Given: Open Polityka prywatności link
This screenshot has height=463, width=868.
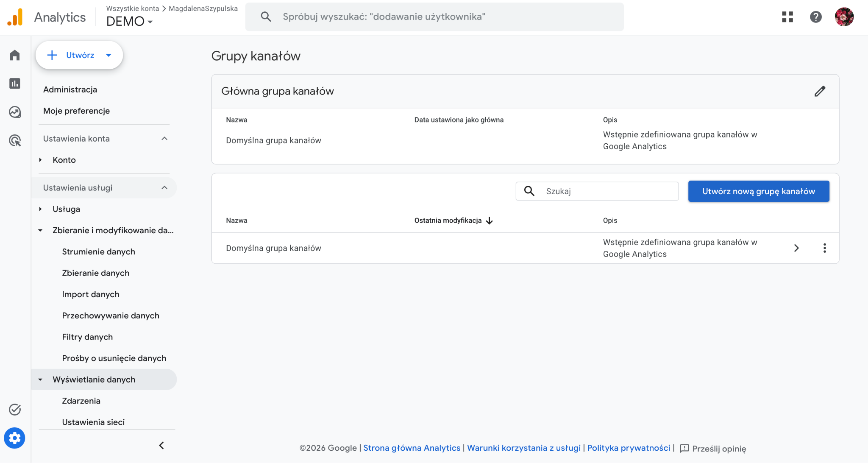Looking at the screenshot, I should [x=629, y=448].
